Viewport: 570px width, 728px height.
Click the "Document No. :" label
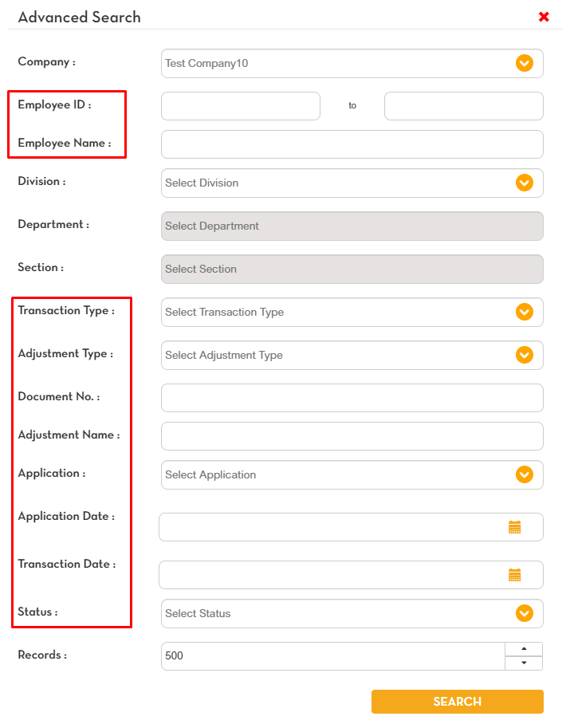click(59, 396)
